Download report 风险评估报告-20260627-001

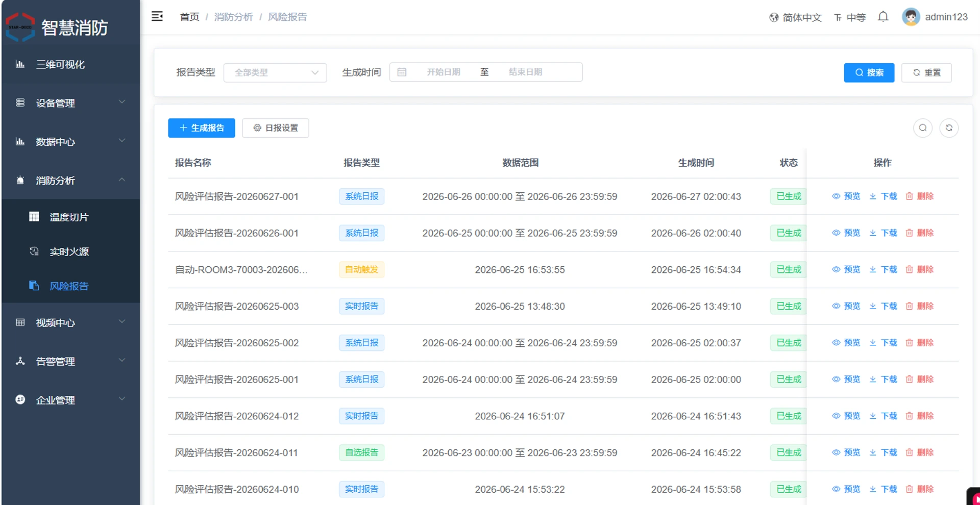[883, 196]
